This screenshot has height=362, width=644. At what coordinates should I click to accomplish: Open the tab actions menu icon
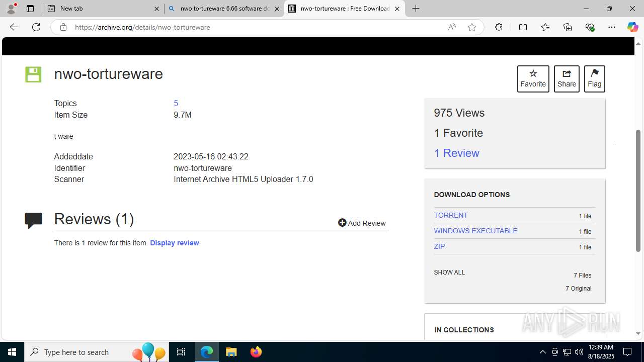[30, 9]
